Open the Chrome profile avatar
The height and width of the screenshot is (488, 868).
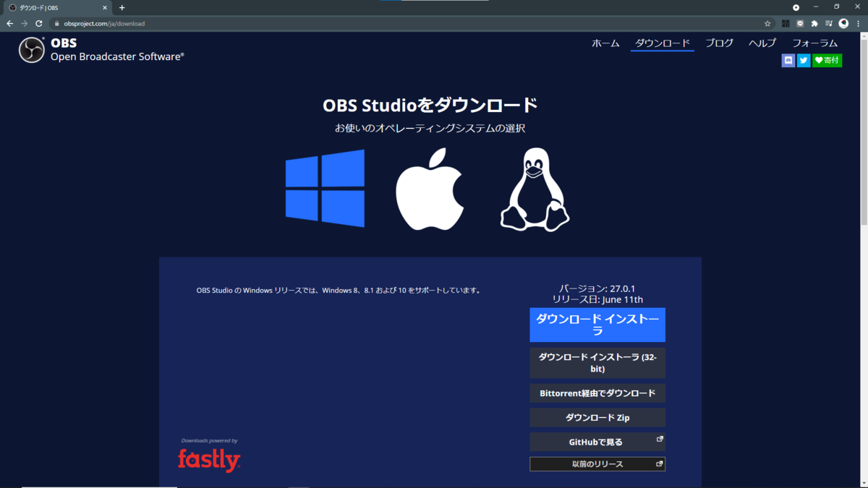click(843, 24)
